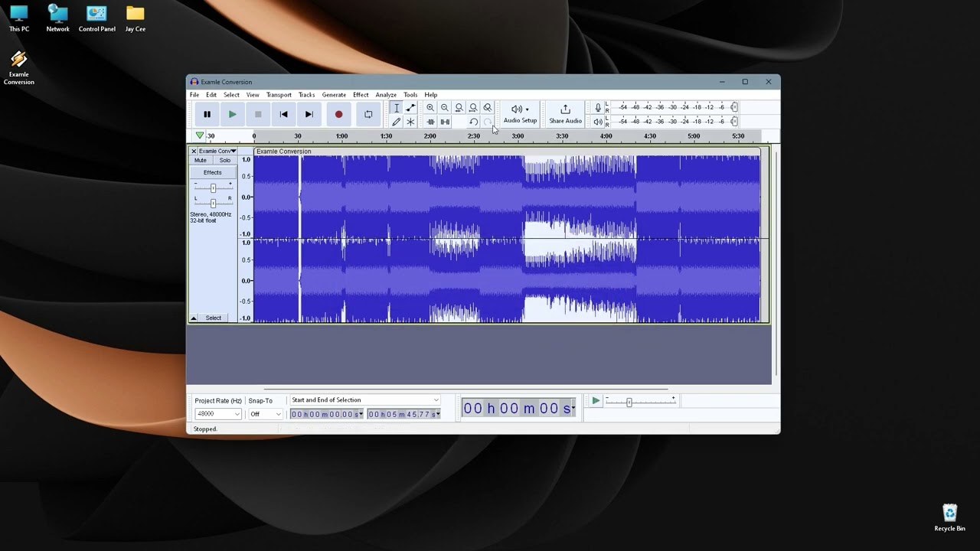Open the Jay Cee folder on desktop

click(x=136, y=18)
